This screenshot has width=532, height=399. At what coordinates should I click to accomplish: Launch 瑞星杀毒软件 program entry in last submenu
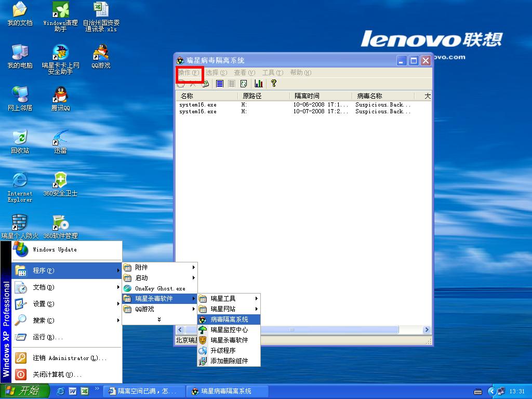click(229, 340)
